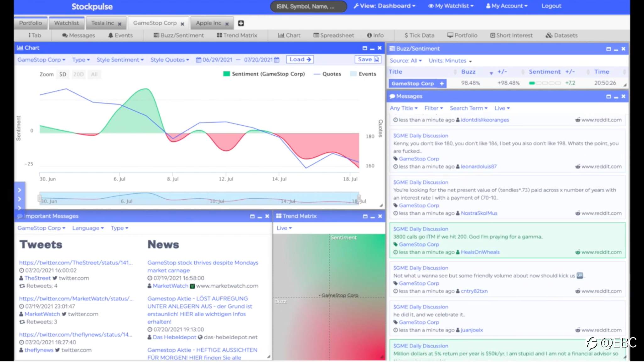Open the Info toolbar item

click(x=375, y=35)
